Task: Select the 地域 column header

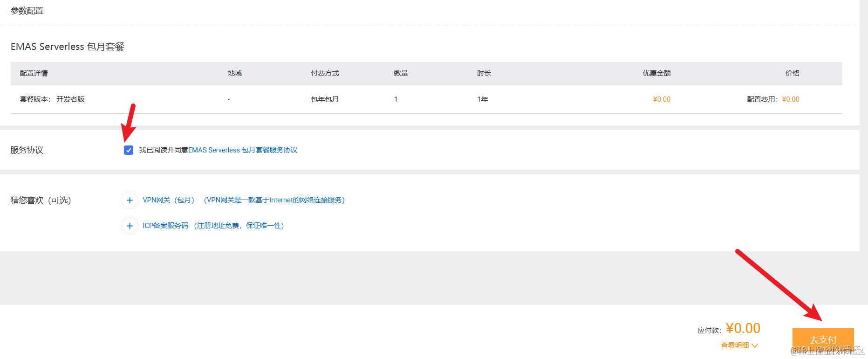Action: [235, 73]
